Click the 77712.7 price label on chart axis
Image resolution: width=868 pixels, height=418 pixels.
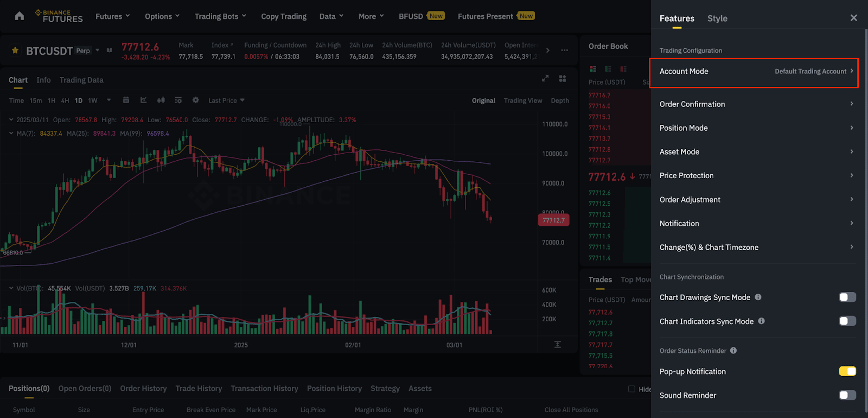(553, 220)
